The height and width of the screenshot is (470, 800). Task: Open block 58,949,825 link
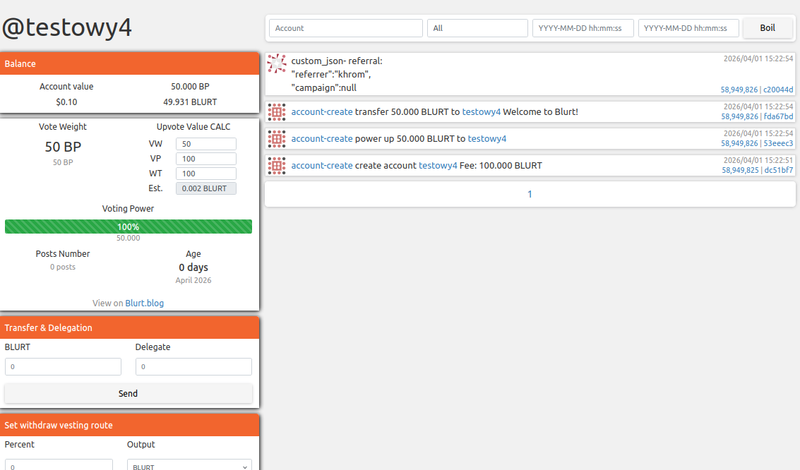click(738, 171)
